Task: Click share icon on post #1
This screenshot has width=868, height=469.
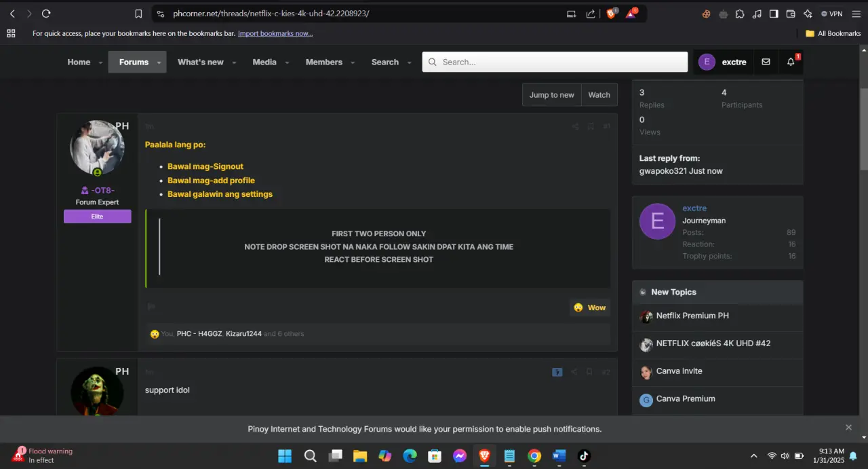Action: click(575, 126)
